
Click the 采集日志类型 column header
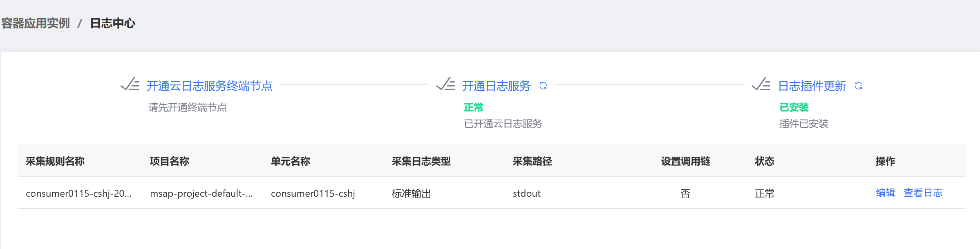point(421,161)
